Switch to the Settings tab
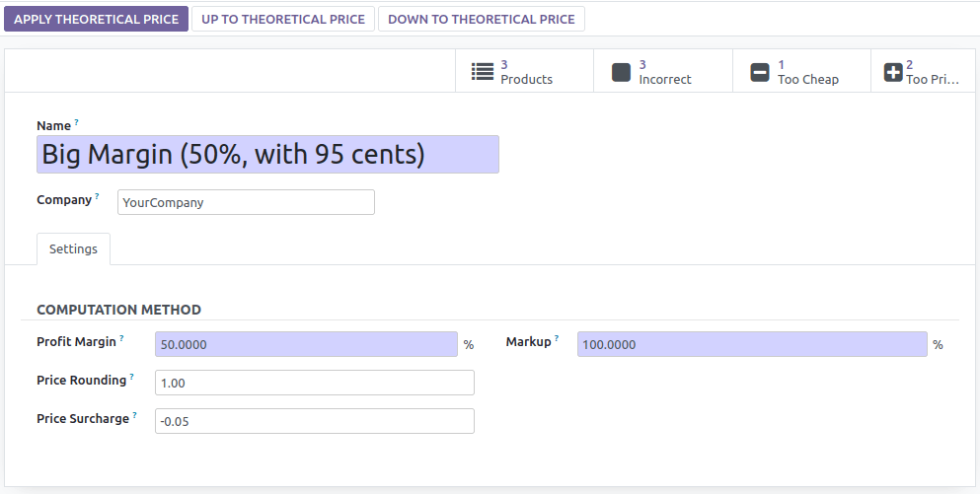This screenshot has width=980, height=494. 73,248
